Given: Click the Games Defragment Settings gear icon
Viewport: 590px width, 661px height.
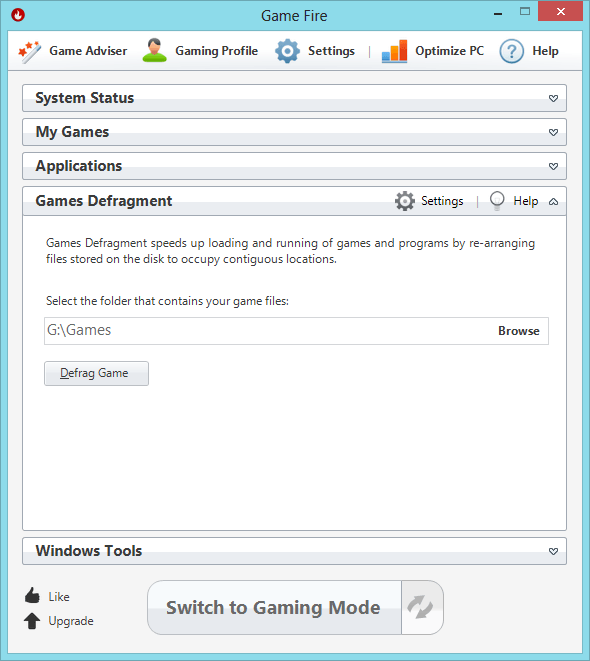Looking at the screenshot, I should tap(405, 201).
